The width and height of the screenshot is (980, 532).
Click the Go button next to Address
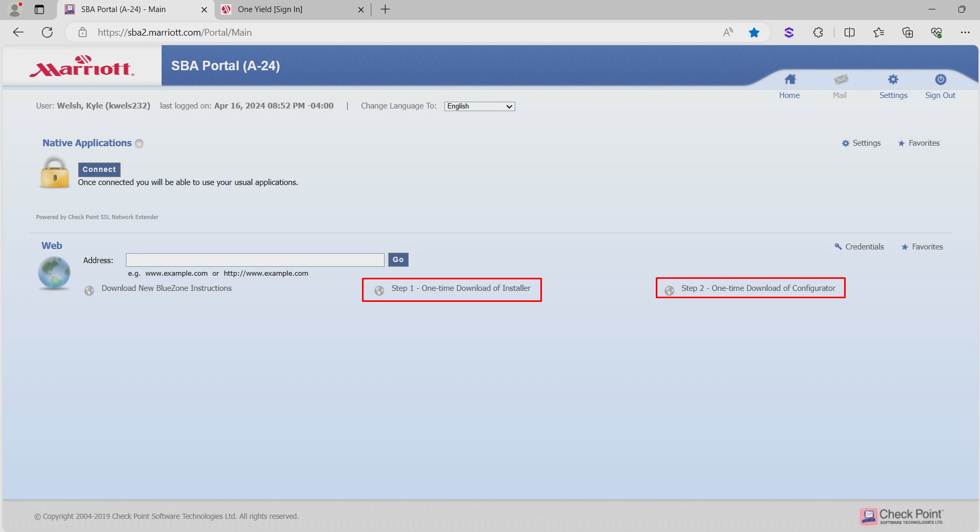tap(398, 259)
